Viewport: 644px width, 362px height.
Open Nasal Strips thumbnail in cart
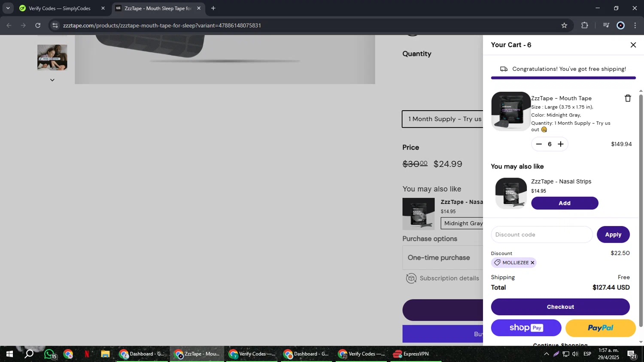tap(511, 193)
